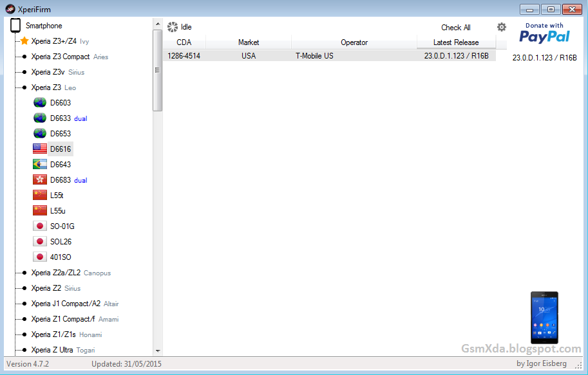Click the 23.0.D.1.123 / R16B release cell
Image resolution: width=588 pixels, height=375 pixels.
click(x=457, y=56)
